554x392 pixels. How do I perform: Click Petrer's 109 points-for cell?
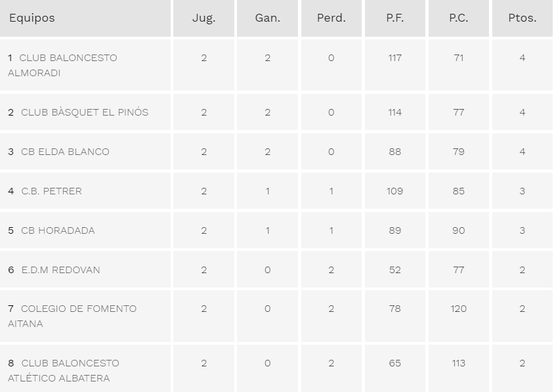[x=394, y=191]
